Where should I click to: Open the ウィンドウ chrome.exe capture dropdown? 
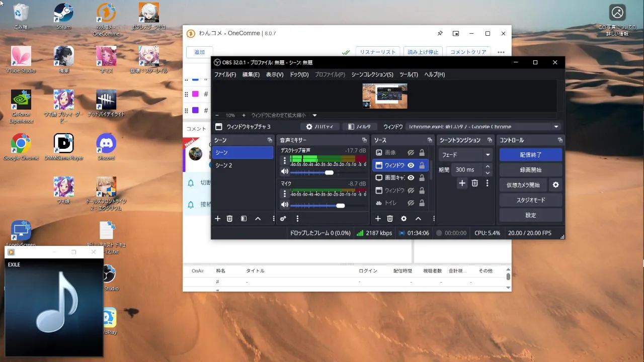(x=484, y=127)
